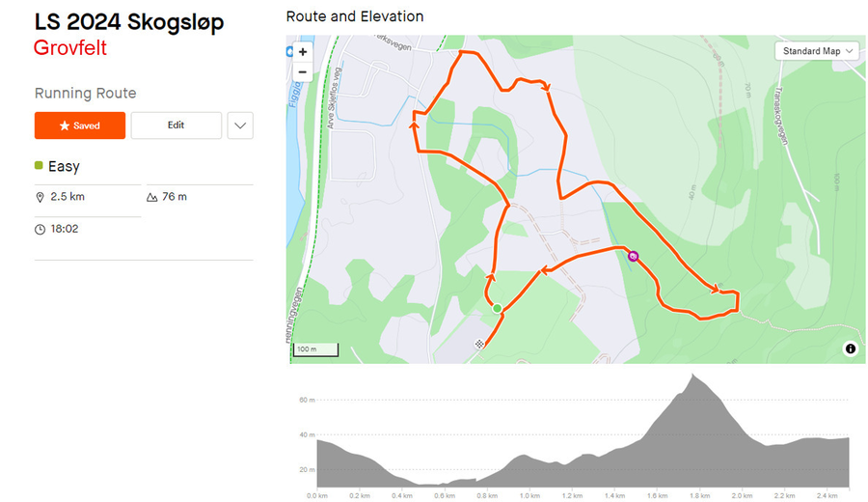Image resolution: width=868 pixels, height=502 pixels.
Task: Open the Standard Map style dropdown
Action: (x=817, y=51)
